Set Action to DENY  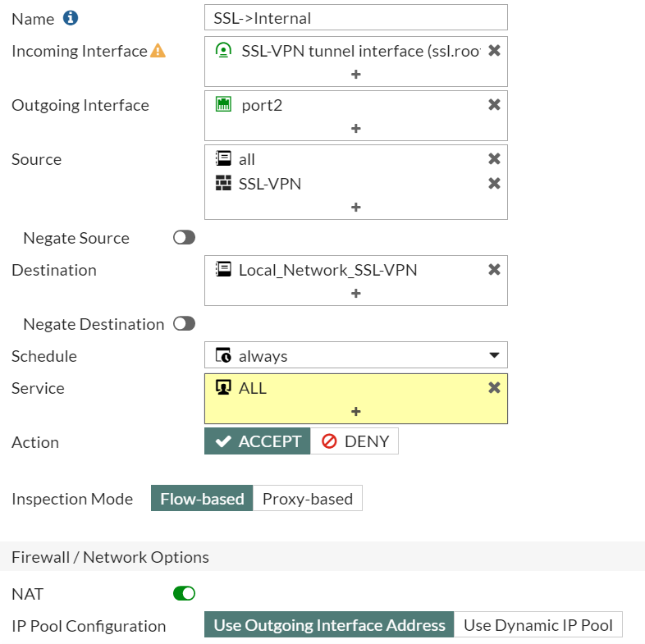coord(355,441)
